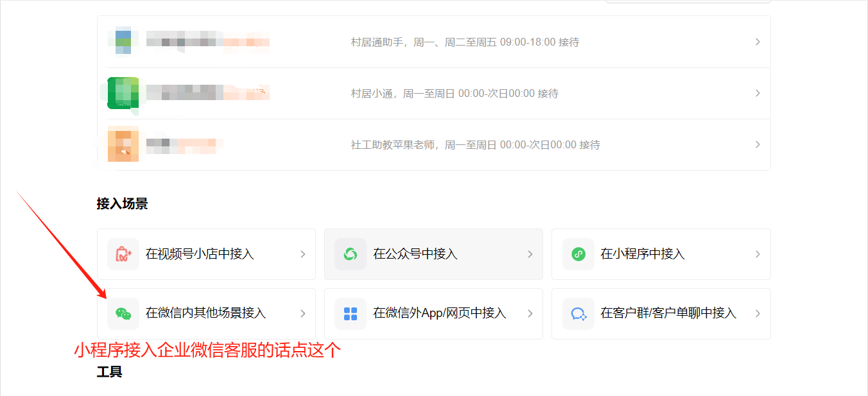This screenshot has height=396, width=868.
Task: Expand the 村居通助手 row using its right chevron
Action: tap(758, 42)
